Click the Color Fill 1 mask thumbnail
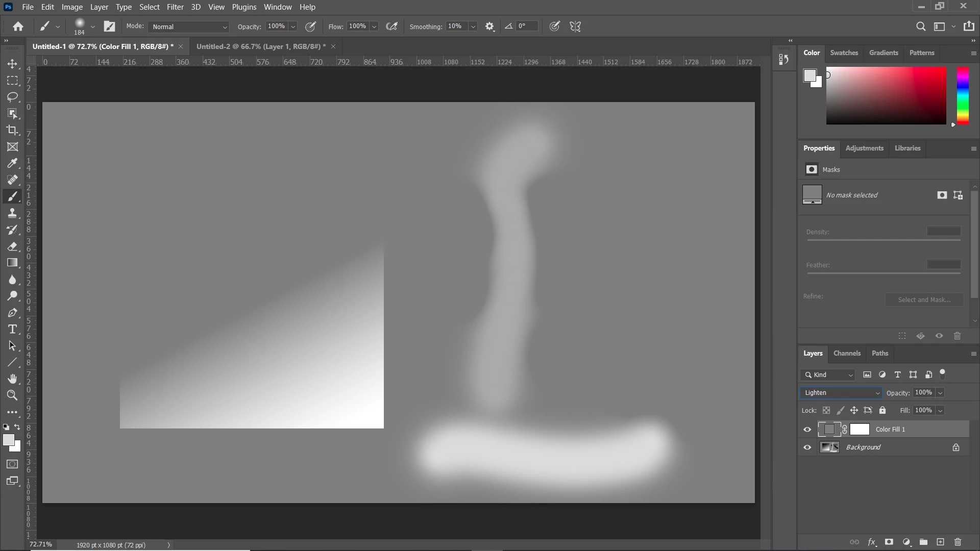Image resolution: width=980 pixels, height=551 pixels. (860, 430)
